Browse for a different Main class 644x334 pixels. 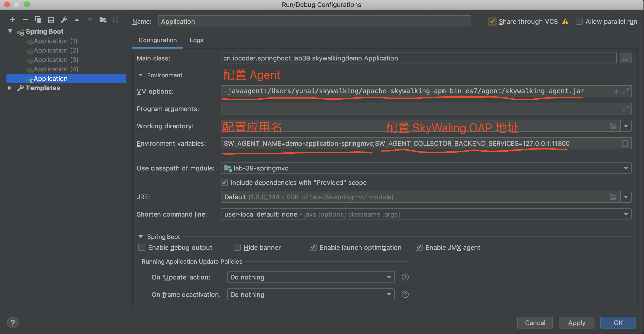pyautogui.click(x=626, y=58)
